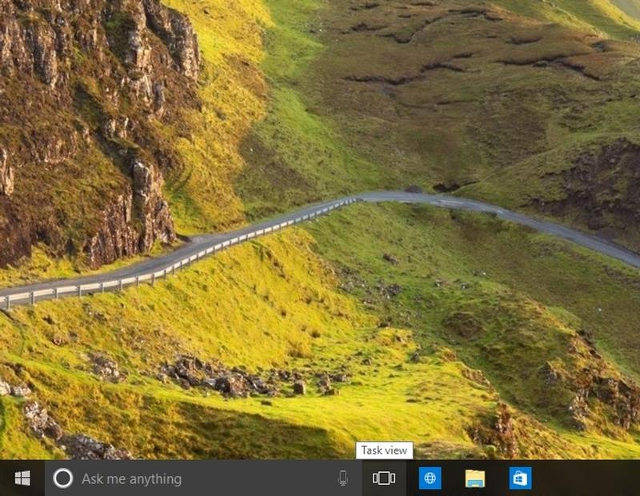Open Task view from the taskbar
This screenshot has width=640, height=496.
(x=384, y=478)
